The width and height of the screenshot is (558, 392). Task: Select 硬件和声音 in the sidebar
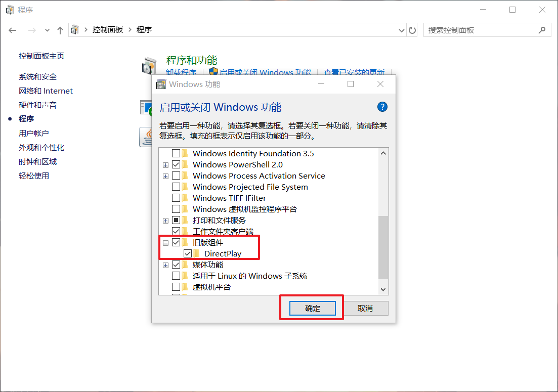[x=38, y=105]
